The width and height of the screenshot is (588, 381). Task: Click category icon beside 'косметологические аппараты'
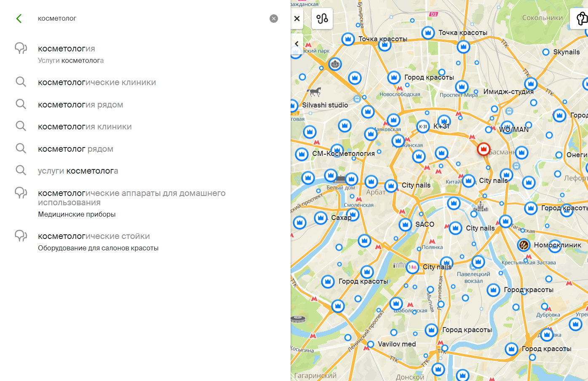pyautogui.click(x=21, y=193)
